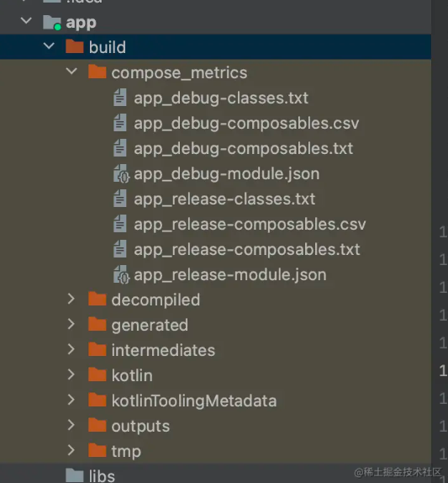Collapse the compose_metrics folder
Viewport: 448px width, 483px height.
point(71,72)
